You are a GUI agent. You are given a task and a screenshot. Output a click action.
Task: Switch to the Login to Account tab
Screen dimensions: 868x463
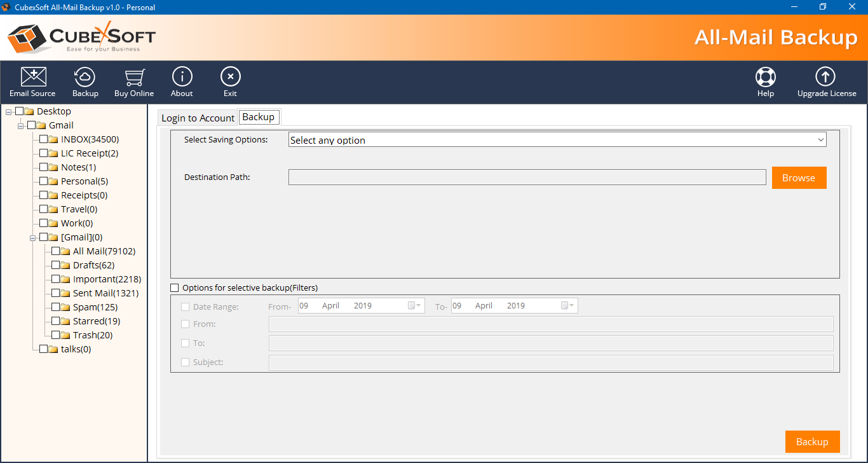[197, 118]
